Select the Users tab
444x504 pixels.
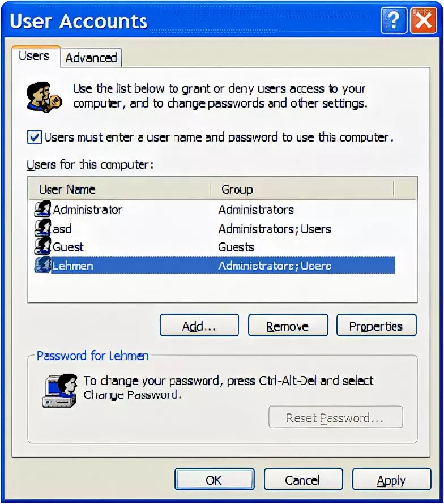pyautogui.click(x=34, y=56)
